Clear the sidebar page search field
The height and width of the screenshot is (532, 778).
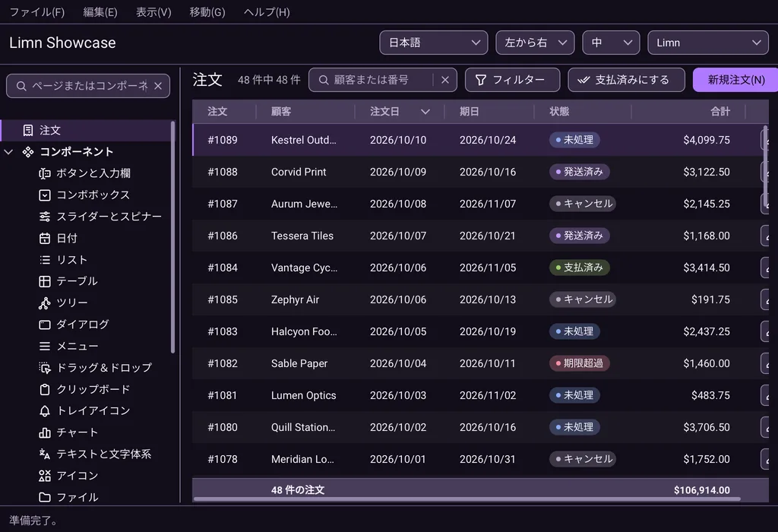158,86
